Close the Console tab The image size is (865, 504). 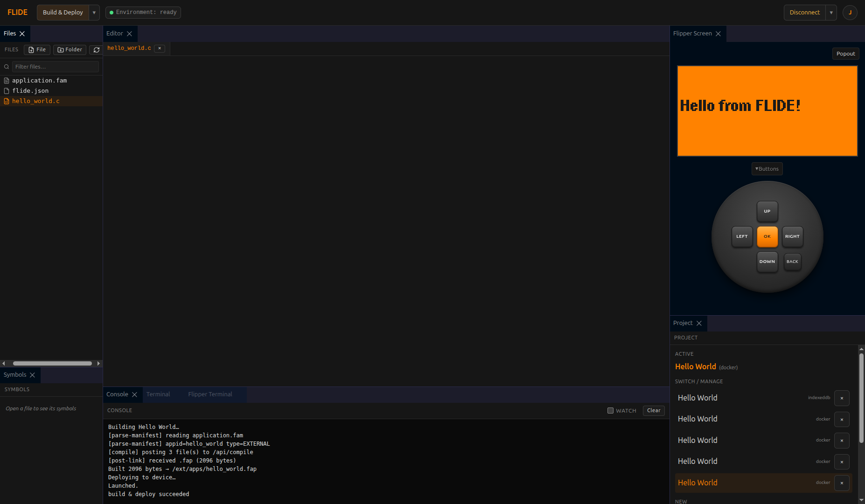pyautogui.click(x=134, y=394)
